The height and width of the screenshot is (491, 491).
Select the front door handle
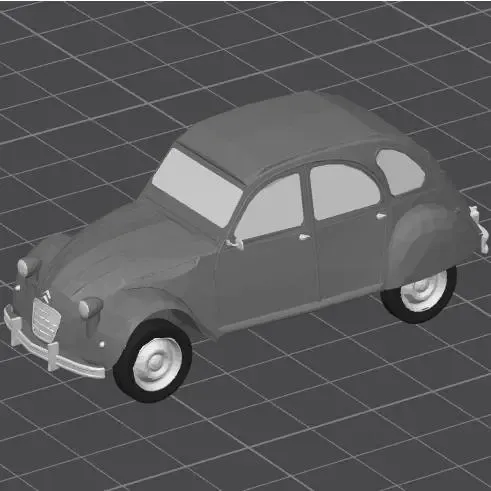(304, 237)
